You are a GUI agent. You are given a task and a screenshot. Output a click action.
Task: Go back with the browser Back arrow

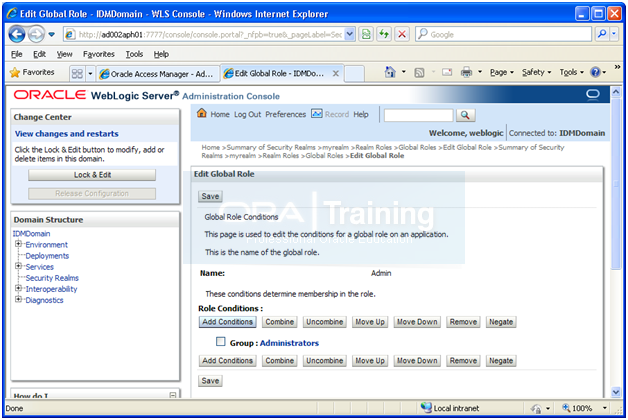(17, 34)
